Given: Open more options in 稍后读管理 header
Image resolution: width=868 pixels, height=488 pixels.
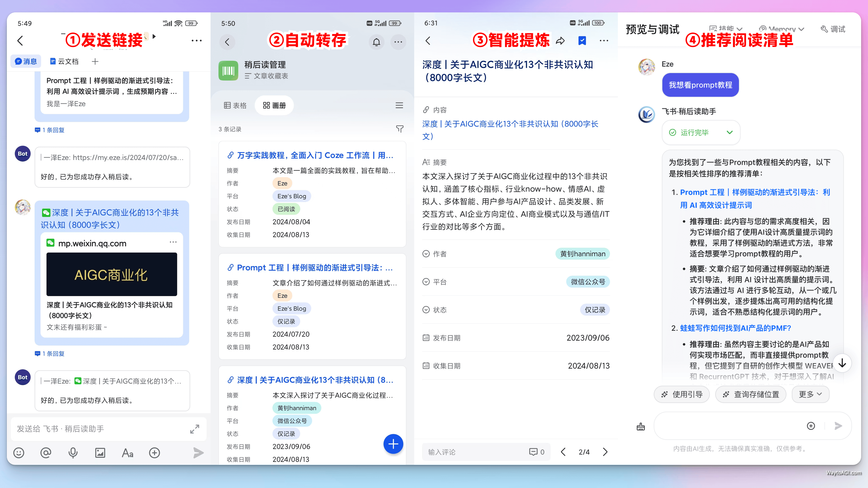Looking at the screenshot, I should coord(398,42).
